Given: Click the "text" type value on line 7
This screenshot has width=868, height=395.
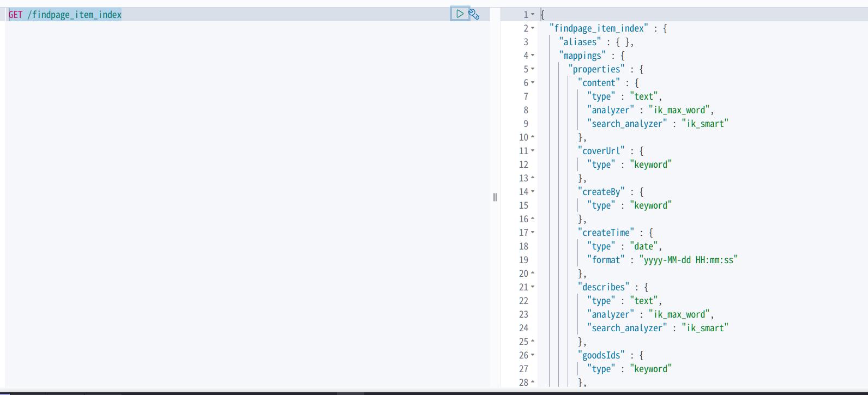Looking at the screenshot, I should (x=644, y=96).
